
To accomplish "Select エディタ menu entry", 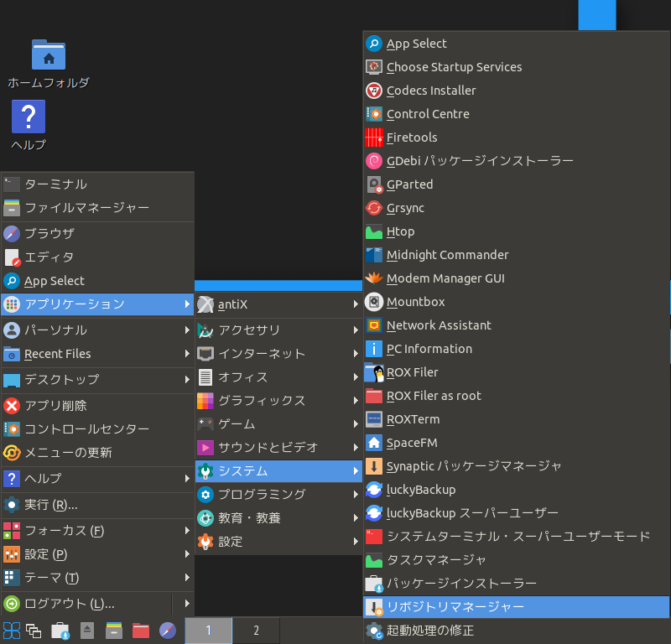I will (97, 257).
